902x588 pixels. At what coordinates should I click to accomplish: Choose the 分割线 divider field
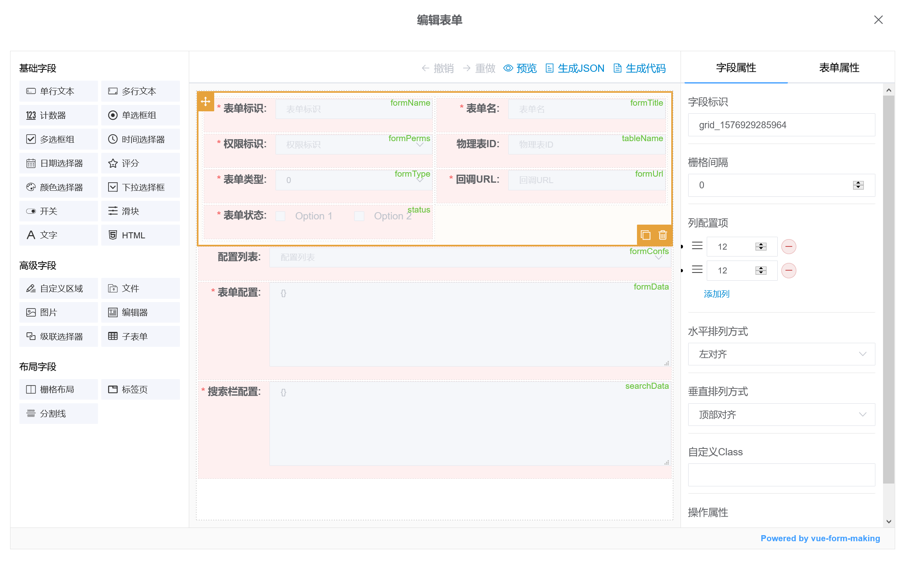click(x=58, y=414)
